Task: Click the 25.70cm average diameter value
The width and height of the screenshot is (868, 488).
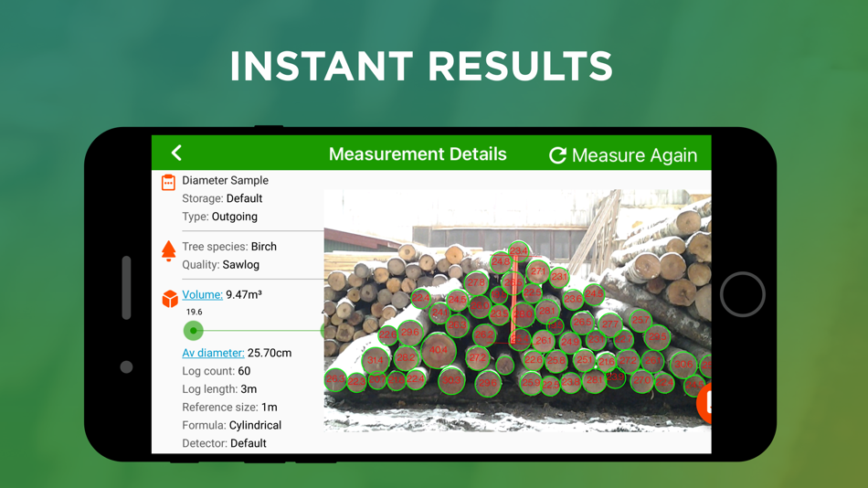Action: 270,353
